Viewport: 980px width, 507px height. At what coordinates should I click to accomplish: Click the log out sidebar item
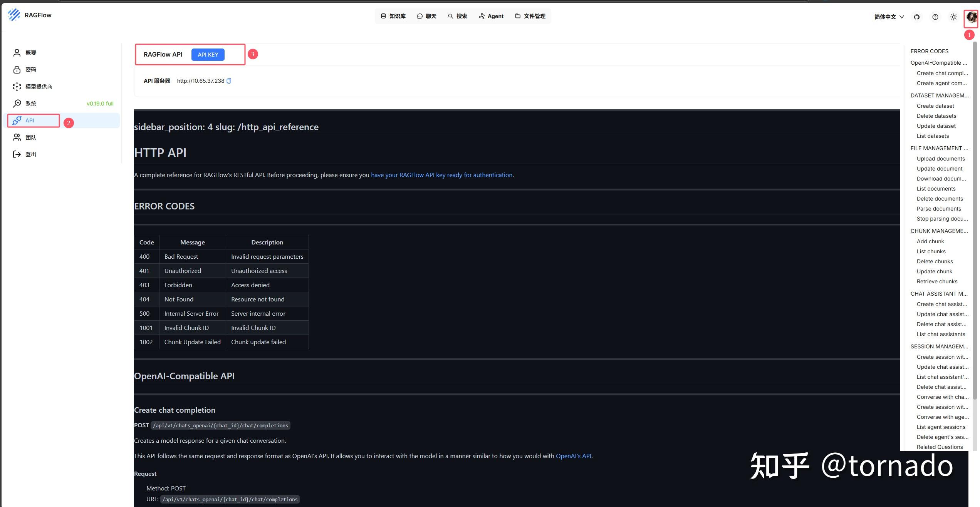tap(30, 154)
